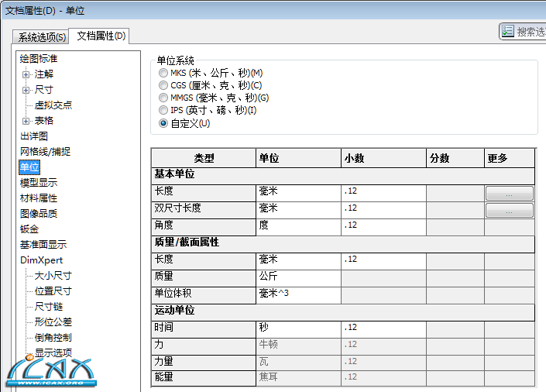The height and width of the screenshot is (392, 546).
Task: Switch to 系统选项(S) tab
Action: point(40,36)
